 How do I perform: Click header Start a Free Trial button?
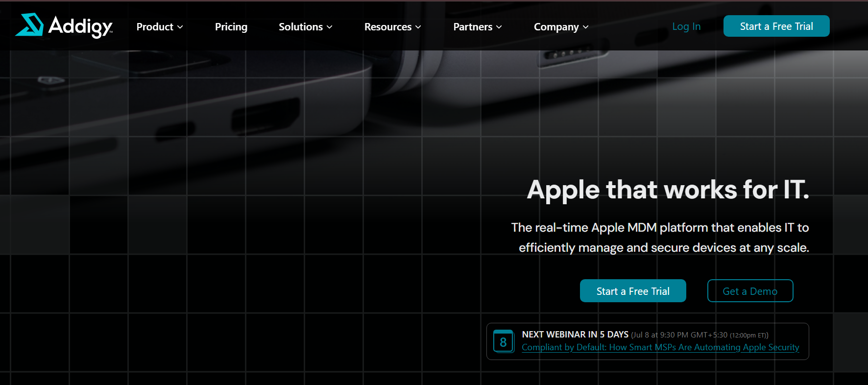776,26
